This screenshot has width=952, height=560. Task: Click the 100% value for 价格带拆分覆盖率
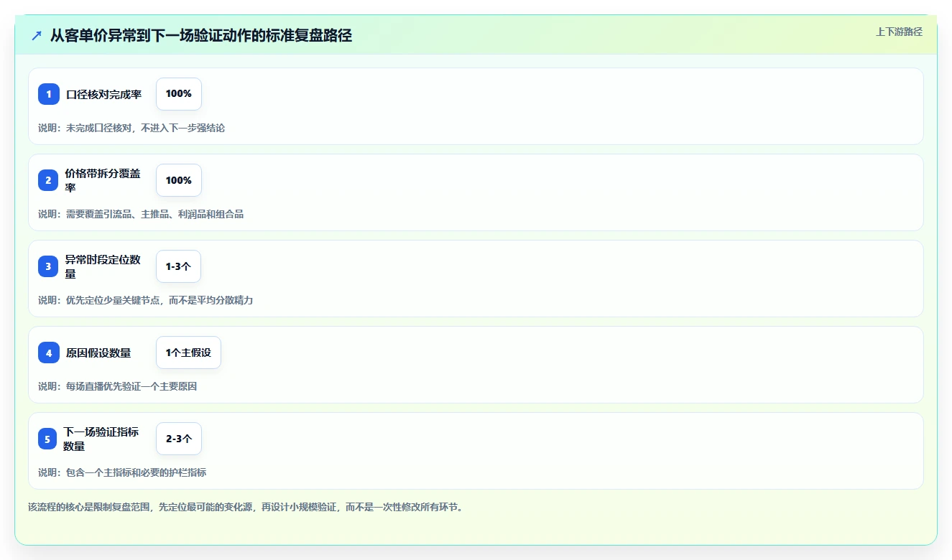(x=179, y=180)
